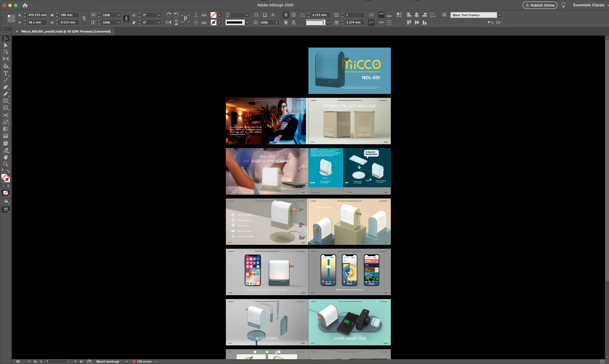Select the Rectangle tool
Viewport: 609px width, 364px height.
point(6,108)
